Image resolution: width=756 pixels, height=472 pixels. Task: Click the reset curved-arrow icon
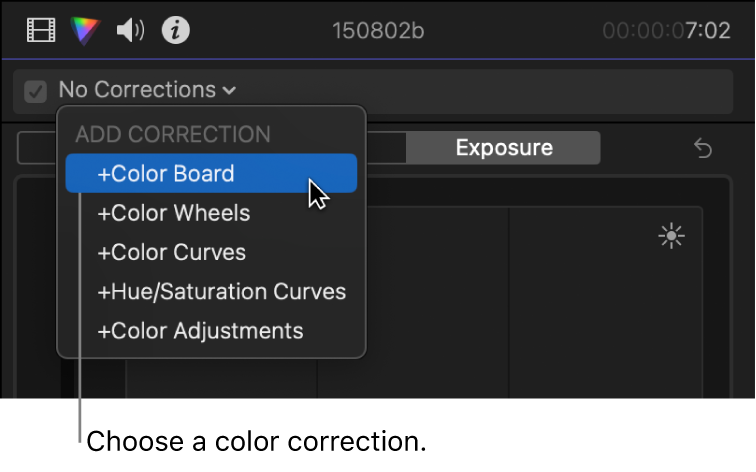[x=703, y=149]
